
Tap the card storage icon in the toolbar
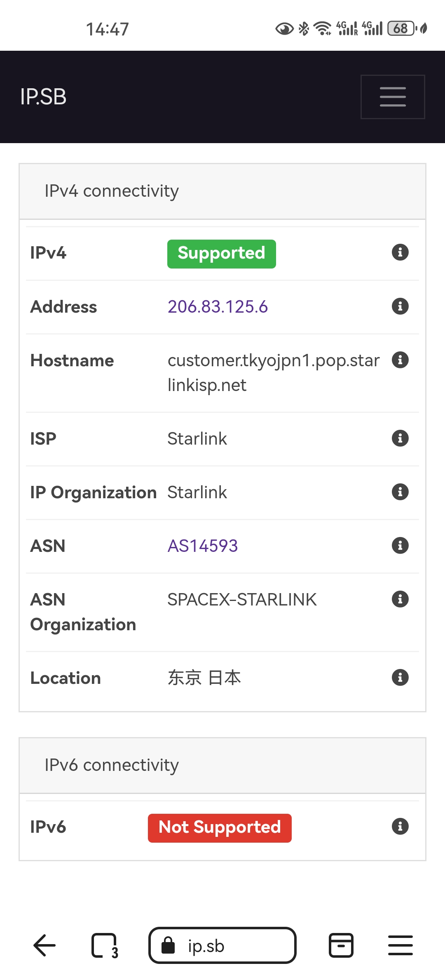(340, 945)
